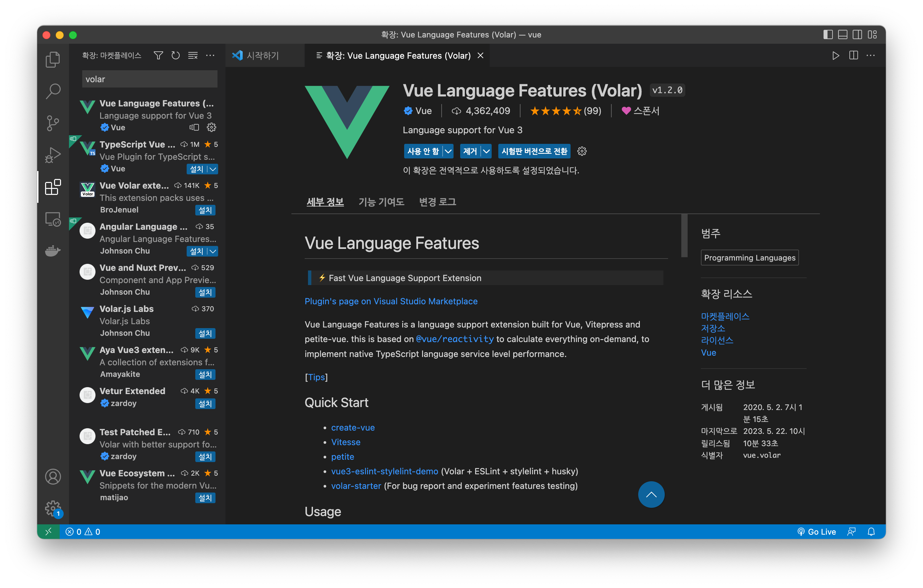Open editor more actions ellipsis
This screenshot has width=923, height=588.
pos(871,56)
